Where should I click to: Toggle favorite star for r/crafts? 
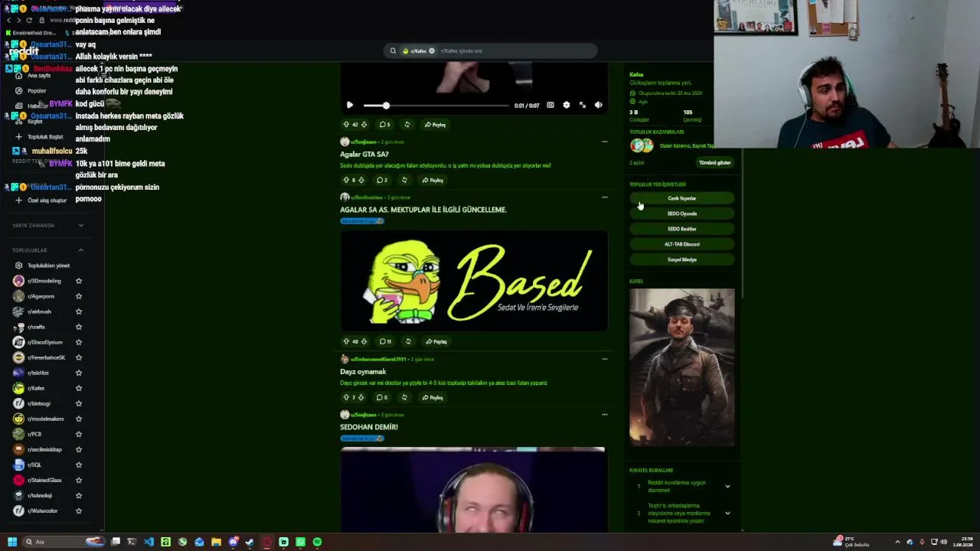(x=79, y=327)
